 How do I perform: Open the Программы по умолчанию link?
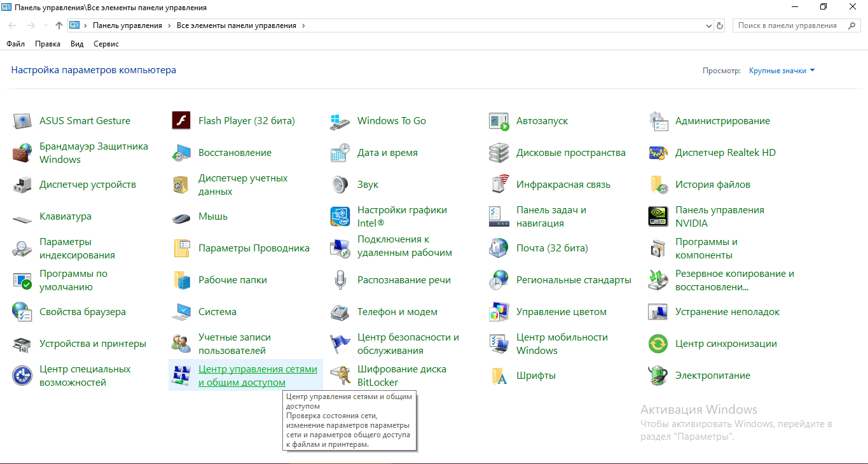click(x=73, y=280)
